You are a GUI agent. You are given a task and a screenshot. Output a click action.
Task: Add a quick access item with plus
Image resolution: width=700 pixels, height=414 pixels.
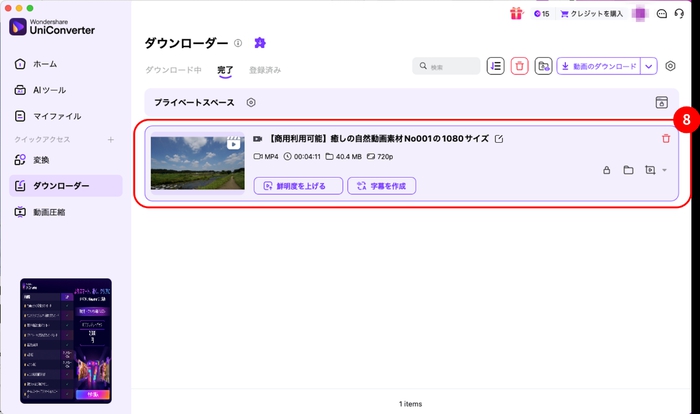pos(111,139)
